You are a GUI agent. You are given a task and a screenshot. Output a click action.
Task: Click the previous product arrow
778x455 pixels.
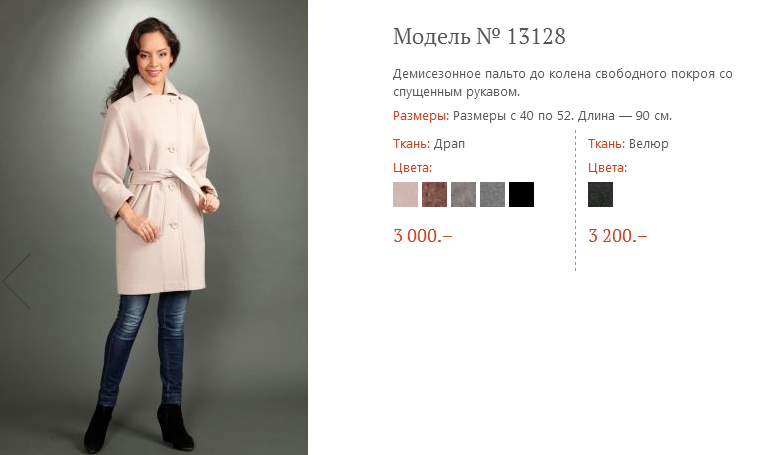(17, 281)
